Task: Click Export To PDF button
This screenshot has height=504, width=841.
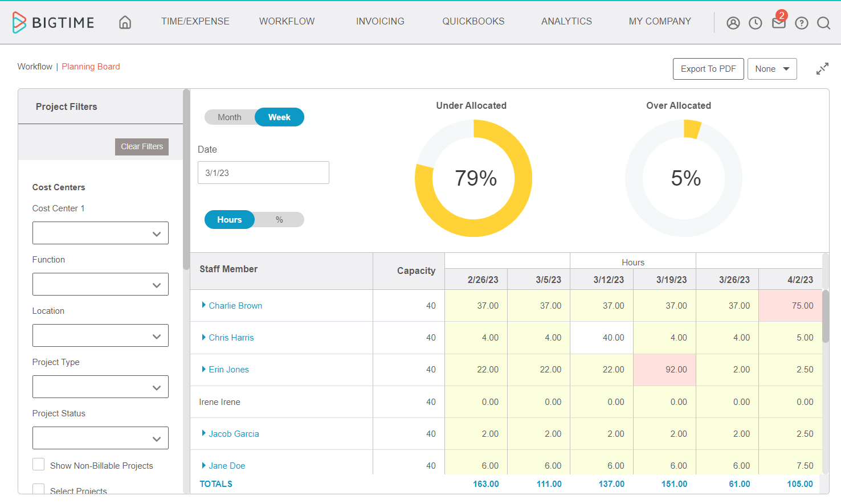Action: click(x=708, y=69)
